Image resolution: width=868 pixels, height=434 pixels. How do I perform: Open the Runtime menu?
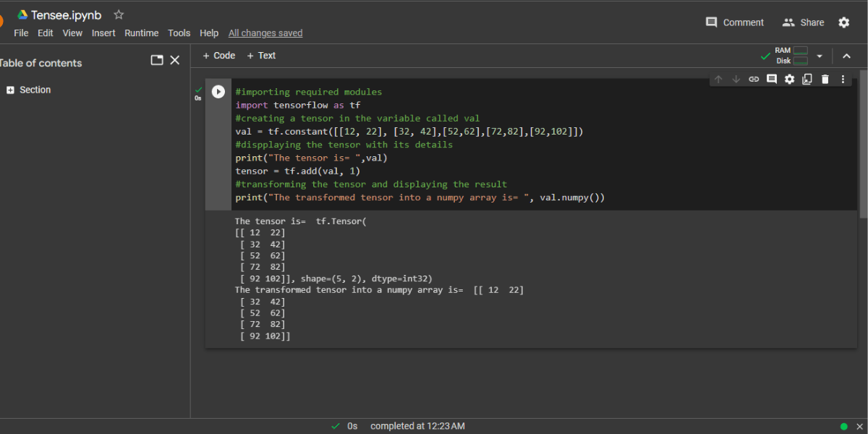click(141, 33)
